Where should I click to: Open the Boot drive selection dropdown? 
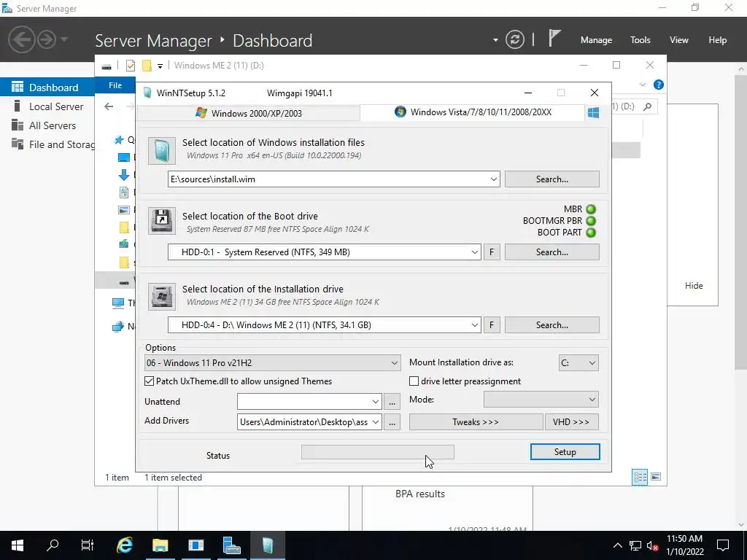(x=474, y=252)
